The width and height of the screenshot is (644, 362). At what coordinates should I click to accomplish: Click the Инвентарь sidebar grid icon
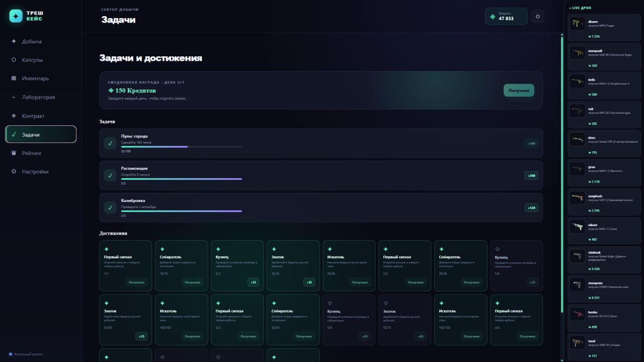coord(14,79)
